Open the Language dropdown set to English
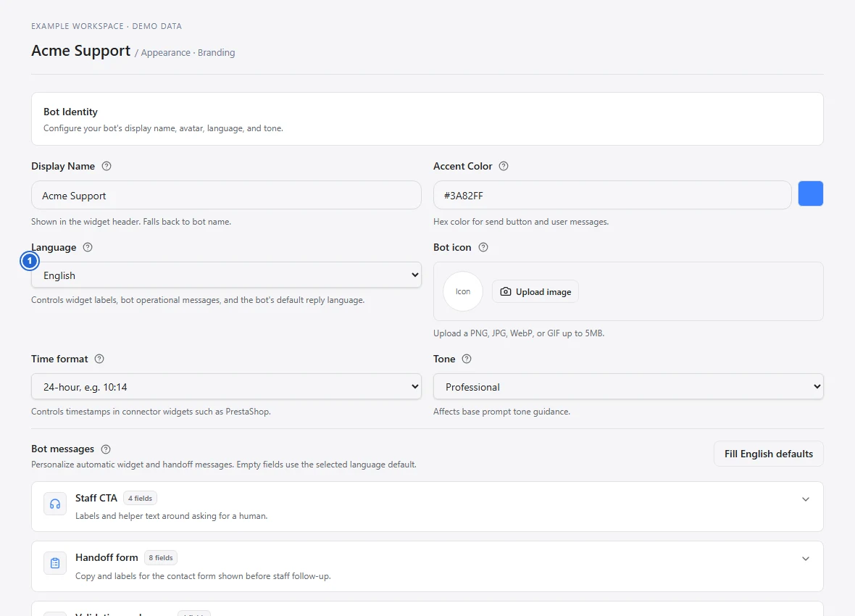The width and height of the screenshot is (855, 616). (x=226, y=275)
